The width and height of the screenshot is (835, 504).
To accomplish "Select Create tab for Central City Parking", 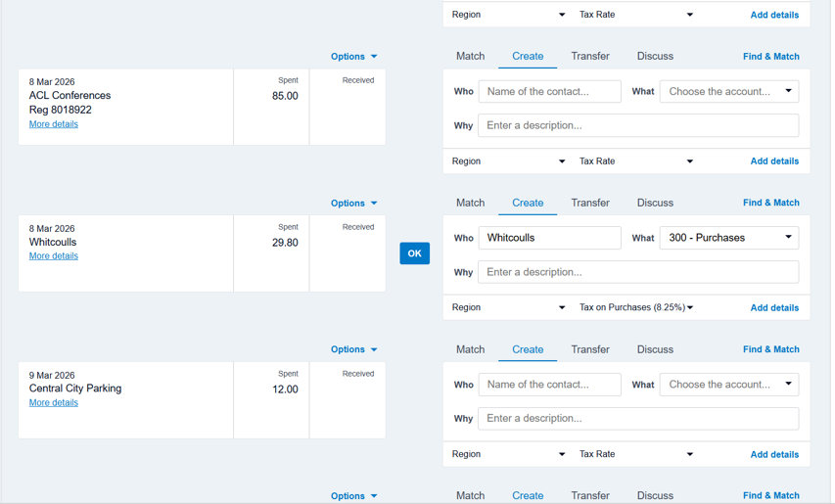I will pos(528,349).
